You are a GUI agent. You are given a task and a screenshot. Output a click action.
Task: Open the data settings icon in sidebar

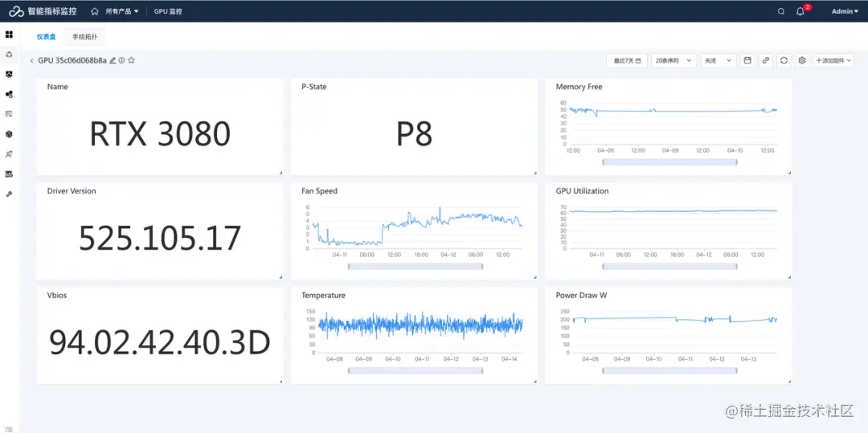coord(9,174)
